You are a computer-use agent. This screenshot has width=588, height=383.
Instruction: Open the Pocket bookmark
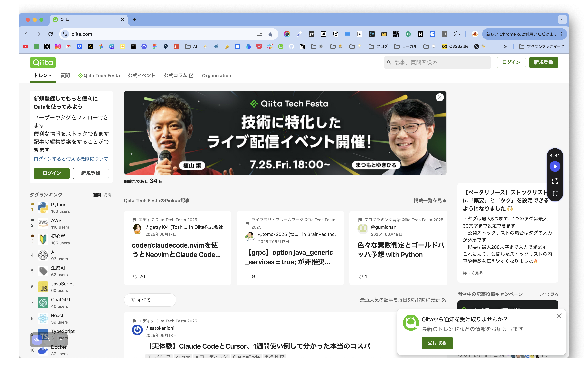pos(259,46)
